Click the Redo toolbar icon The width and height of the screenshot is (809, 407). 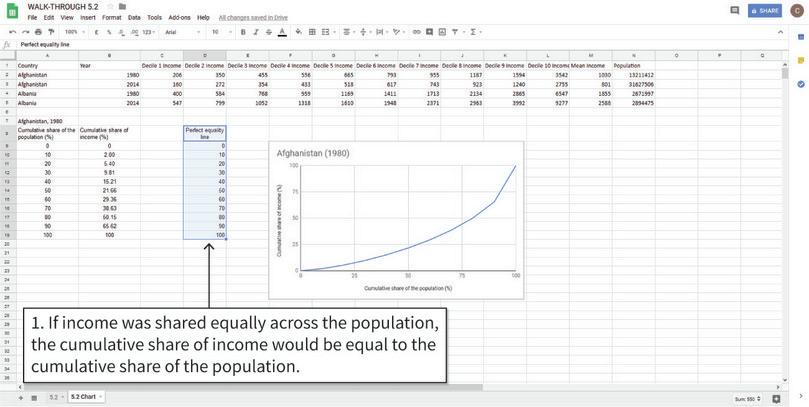[x=26, y=32]
